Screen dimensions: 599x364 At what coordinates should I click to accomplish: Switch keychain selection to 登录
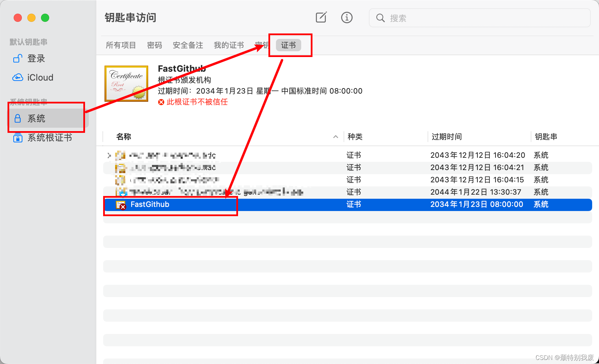pos(36,58)
